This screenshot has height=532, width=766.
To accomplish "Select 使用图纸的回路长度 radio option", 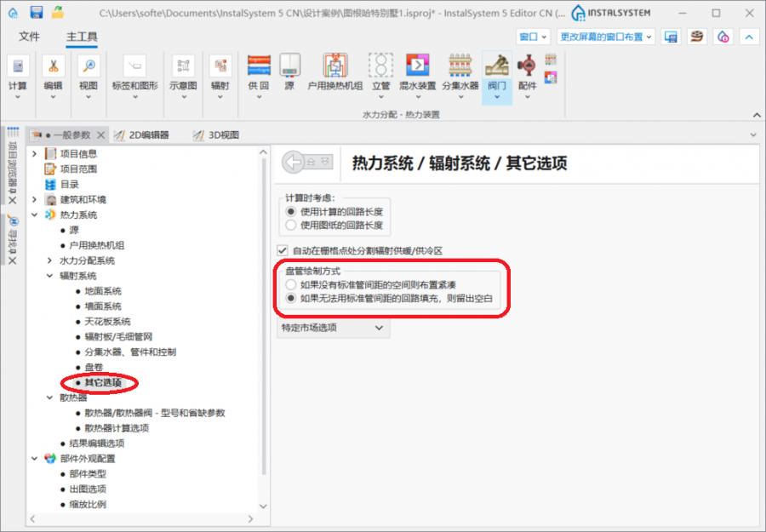I will coord(292,226).
